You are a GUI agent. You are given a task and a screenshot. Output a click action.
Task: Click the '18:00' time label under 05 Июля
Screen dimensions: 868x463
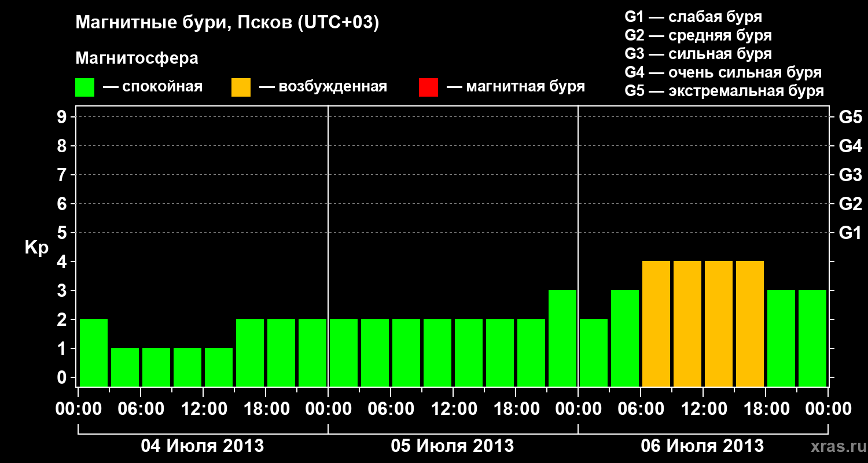pos(516,409)
